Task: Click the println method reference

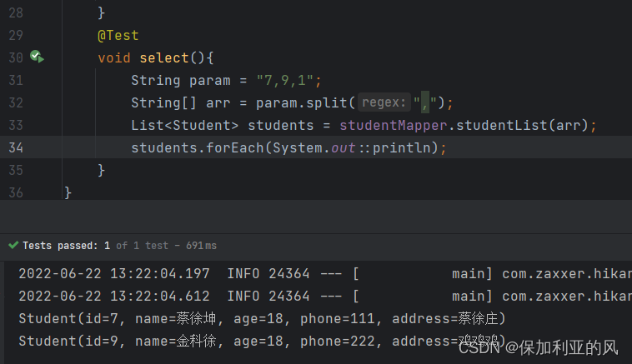Action: tap(405, 148)
